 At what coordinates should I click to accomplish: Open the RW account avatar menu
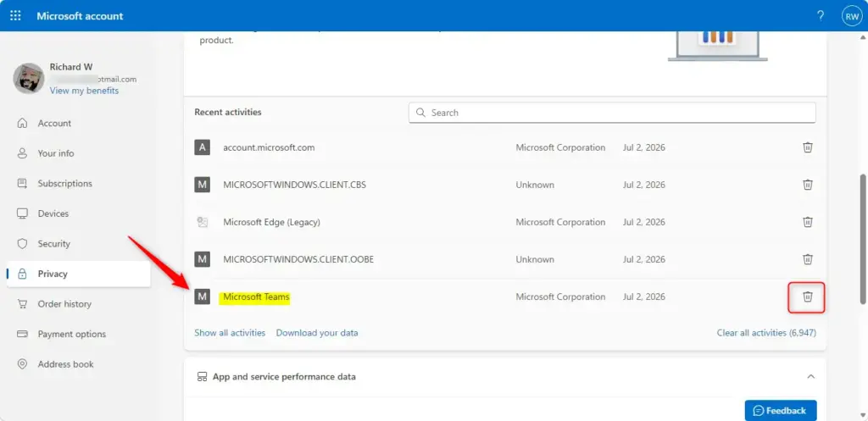pos(851,16)
